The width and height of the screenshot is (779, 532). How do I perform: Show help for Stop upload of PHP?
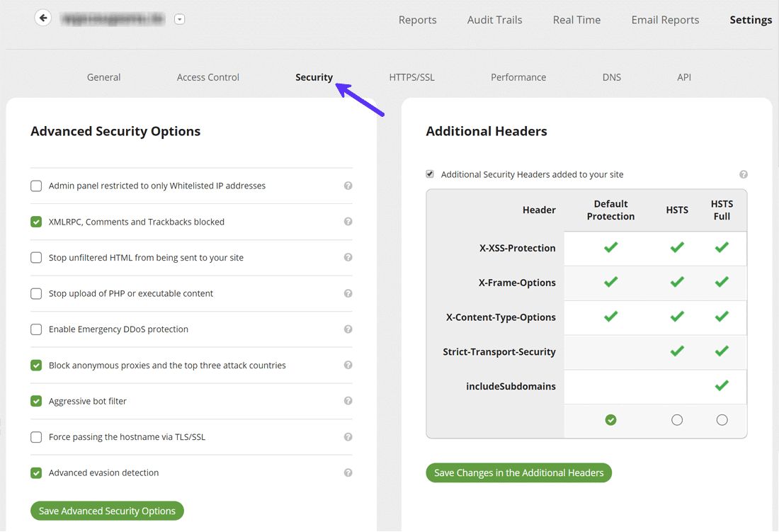click(348, 293)
